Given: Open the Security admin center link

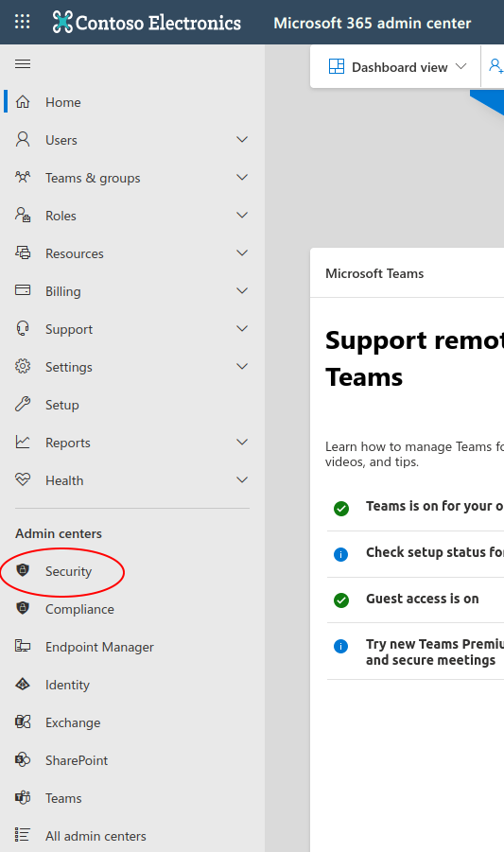Looking at the screenshot, I should [x=68, y=571].
